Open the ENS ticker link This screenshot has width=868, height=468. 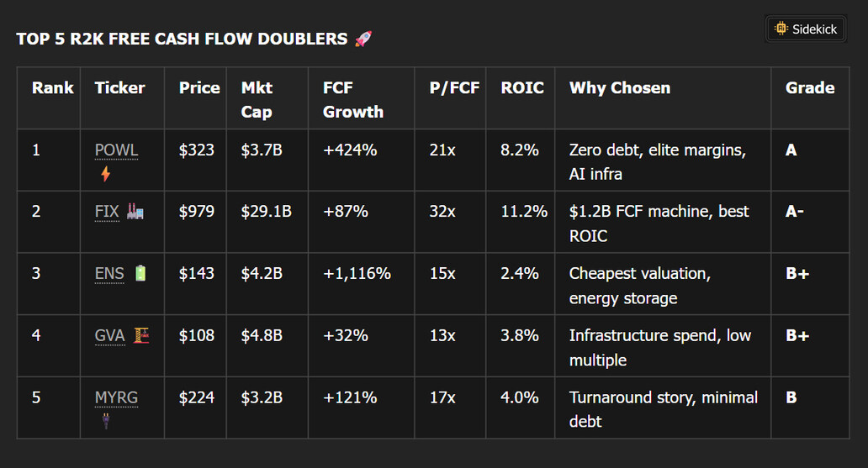(109, 273)
